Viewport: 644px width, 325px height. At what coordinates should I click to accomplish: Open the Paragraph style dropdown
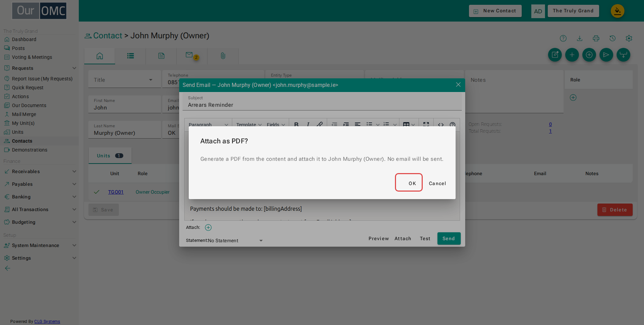[208, 125]
